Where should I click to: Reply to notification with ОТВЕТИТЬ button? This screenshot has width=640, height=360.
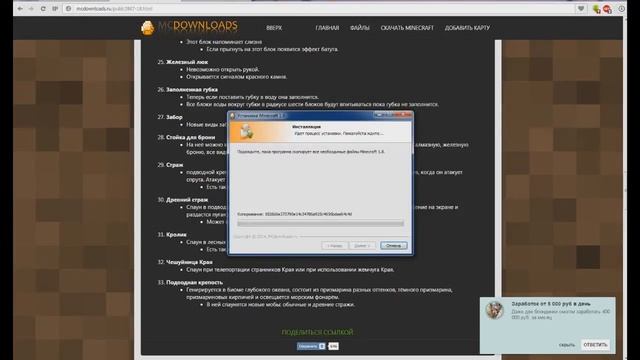(x=595, y=345)
